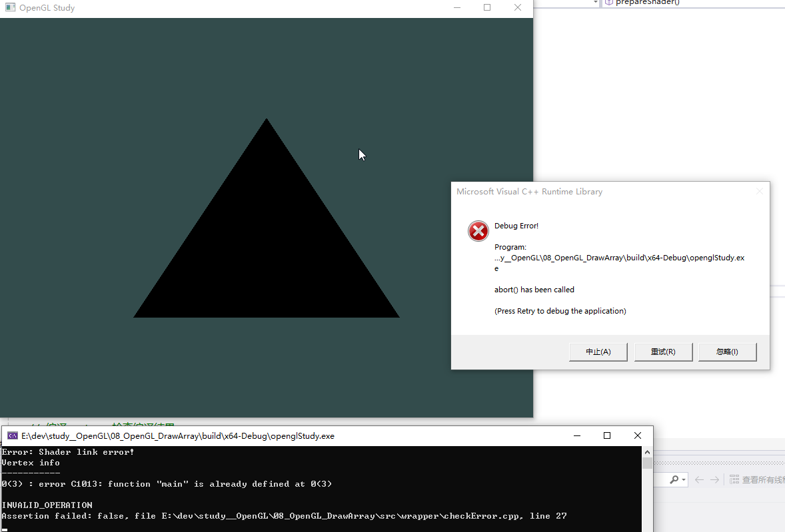This screenshot has width=785, height=532.
Task: Click the navigate backward arrow icon
Action: (700, 479)
